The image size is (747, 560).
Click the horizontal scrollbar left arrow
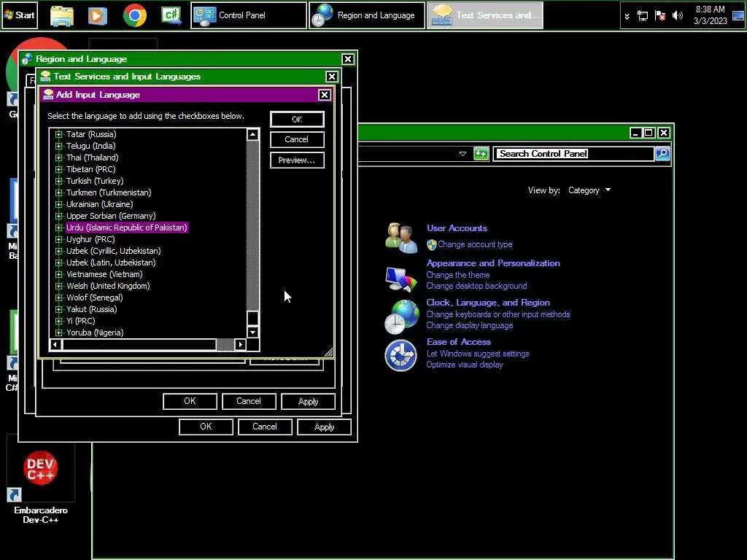(x=55, y=344)
